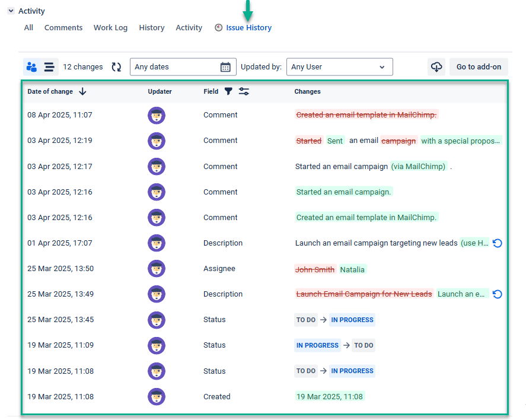Click updater avatar in 11:08 Status row
526x420 pixels.
point(157,371)
